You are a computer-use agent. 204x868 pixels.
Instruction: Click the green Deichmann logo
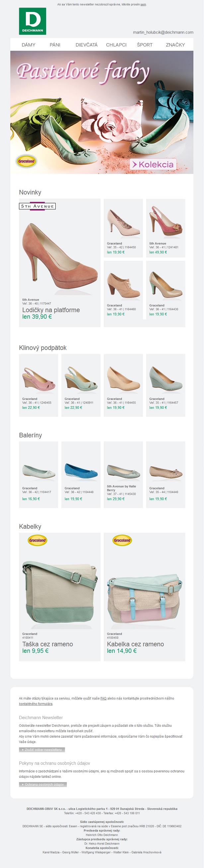(x=33, y=21)
